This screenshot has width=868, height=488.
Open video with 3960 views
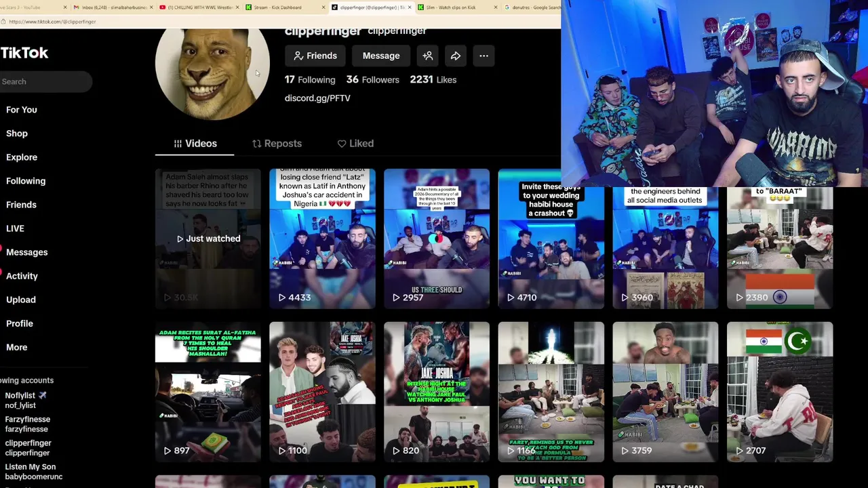665,248
